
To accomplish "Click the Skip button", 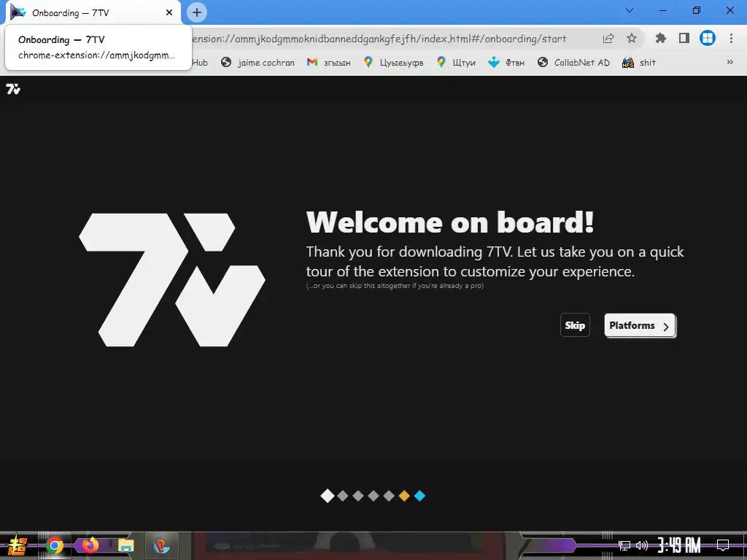I will pos(575,325).
